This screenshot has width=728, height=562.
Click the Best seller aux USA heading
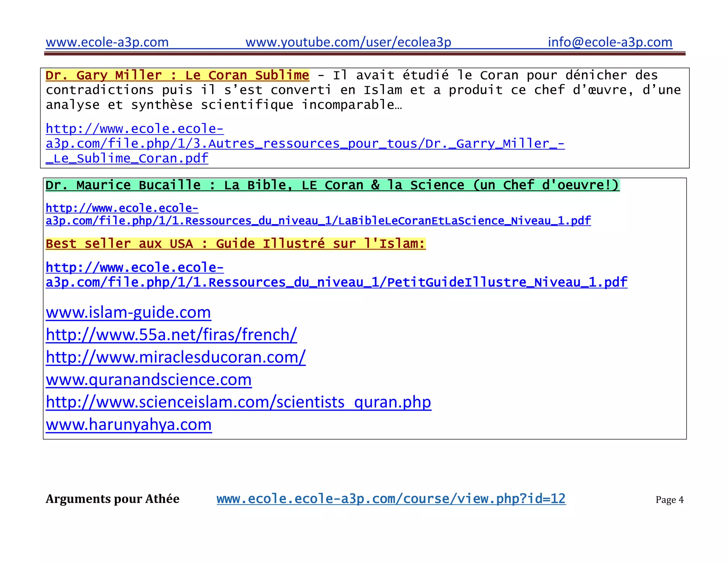point(236,244)
